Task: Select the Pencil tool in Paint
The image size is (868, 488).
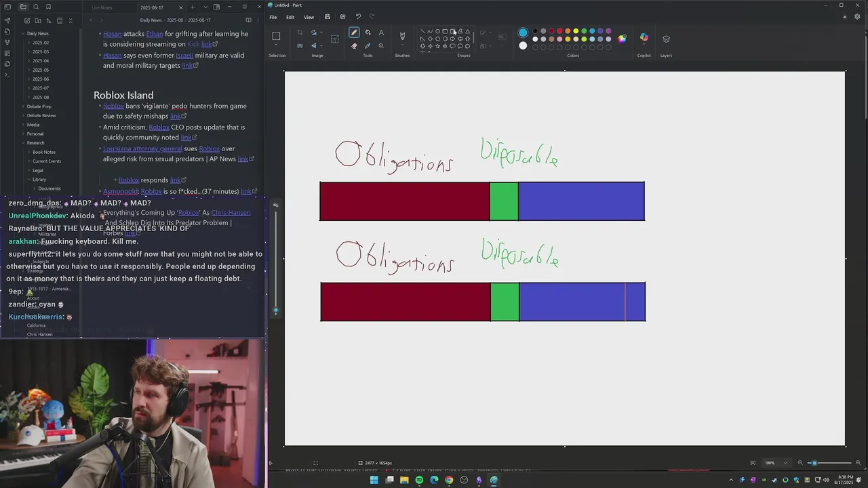Action: (x=354, y=33)
